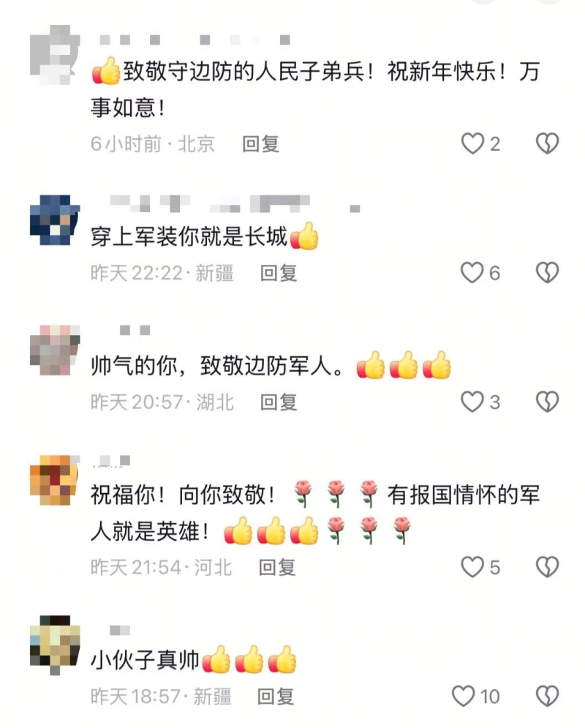Tap broken heart on the 20:57 comment
The height and width of the screenshot is (728, 585).
point(548,402)
